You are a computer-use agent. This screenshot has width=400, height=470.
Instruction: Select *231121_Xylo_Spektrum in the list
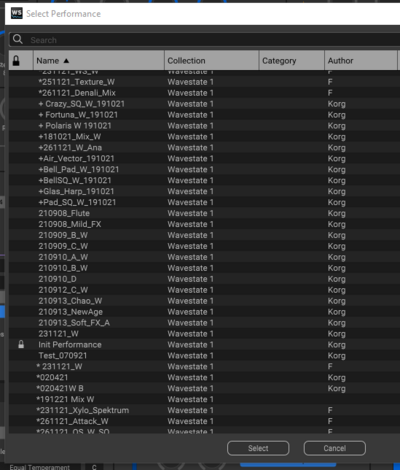tap(204, 410)
